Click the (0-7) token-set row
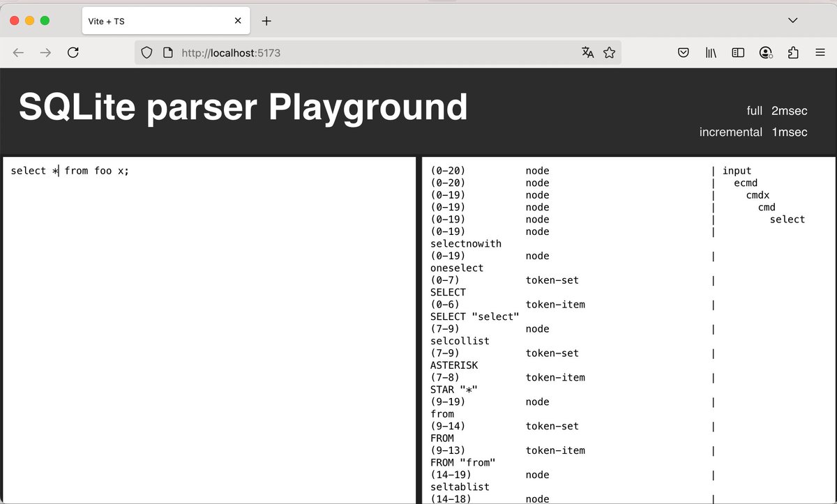The image size is (837, 504). (573, 280)
